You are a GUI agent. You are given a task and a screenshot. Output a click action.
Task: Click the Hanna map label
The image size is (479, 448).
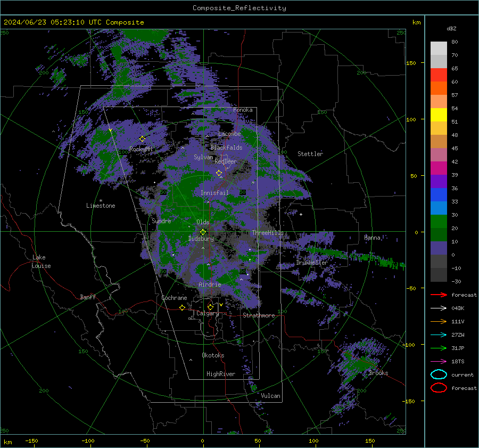coord(372,238)
